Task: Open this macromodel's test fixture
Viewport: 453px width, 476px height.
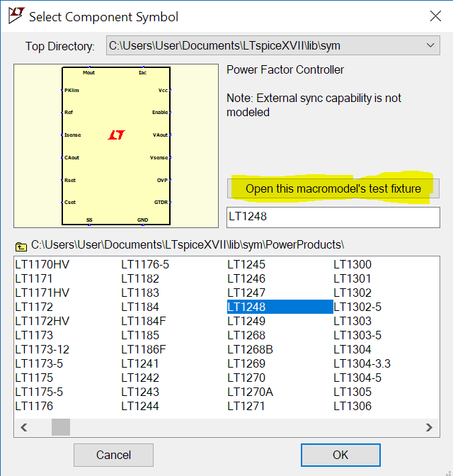Action: click(333, 188)
